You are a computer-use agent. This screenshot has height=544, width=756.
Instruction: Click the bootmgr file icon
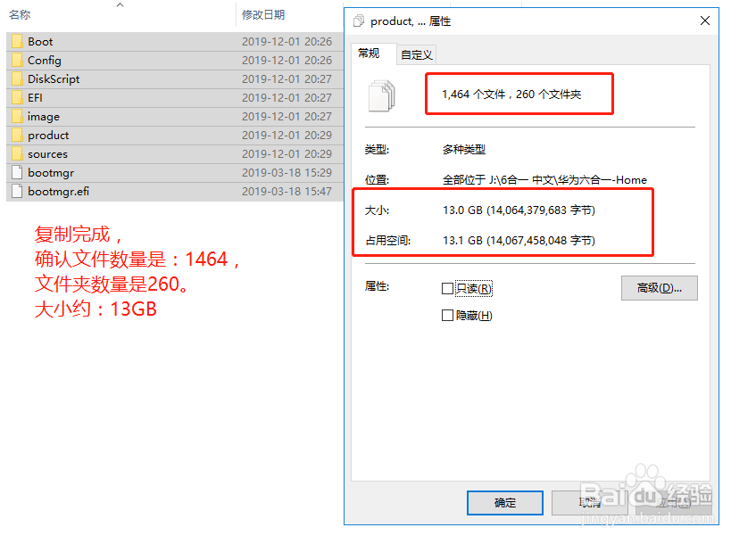(x=17, y=172)
